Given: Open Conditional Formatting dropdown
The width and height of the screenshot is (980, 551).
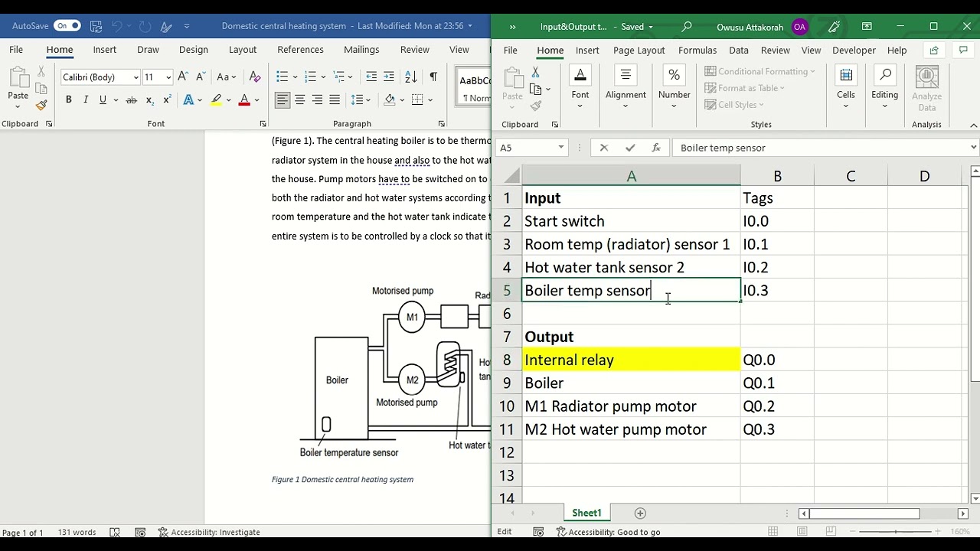Looking at the screenshot, I should (x=760, y=71).
